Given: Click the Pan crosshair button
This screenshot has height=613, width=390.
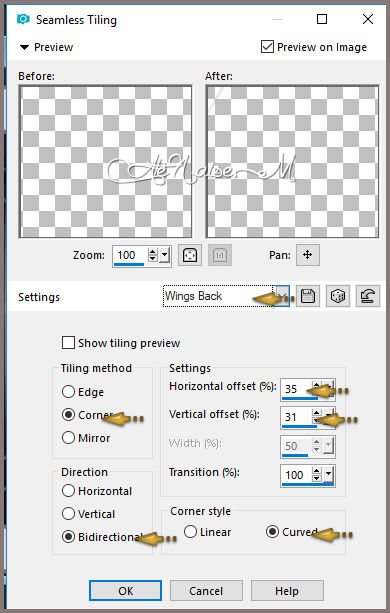Looking at the screenshot, I should [x=308, y=255].
